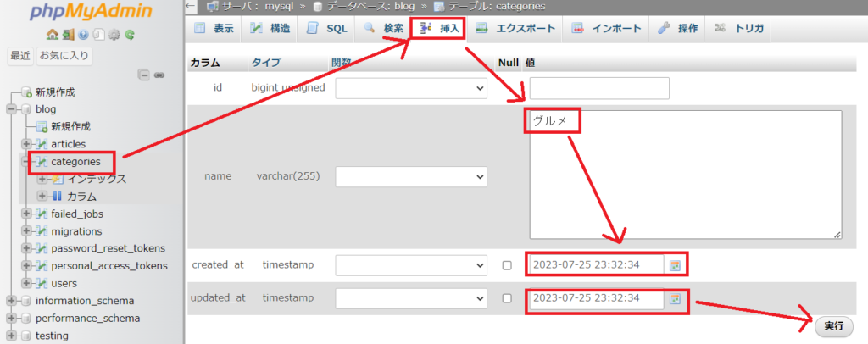Viewport: 868px width, 344px height.
Task: Open the 挿入 tab
Action: [x=439, y=29]
